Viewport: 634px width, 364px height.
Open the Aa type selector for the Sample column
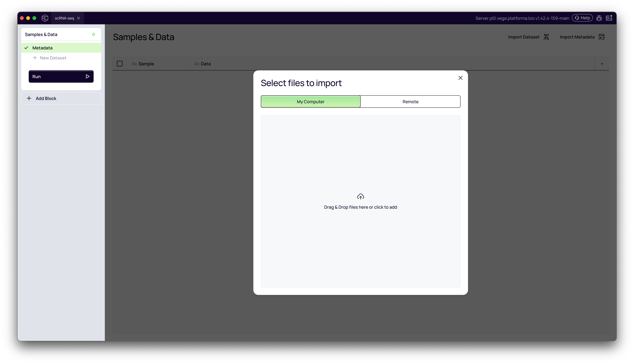point(134,63)
